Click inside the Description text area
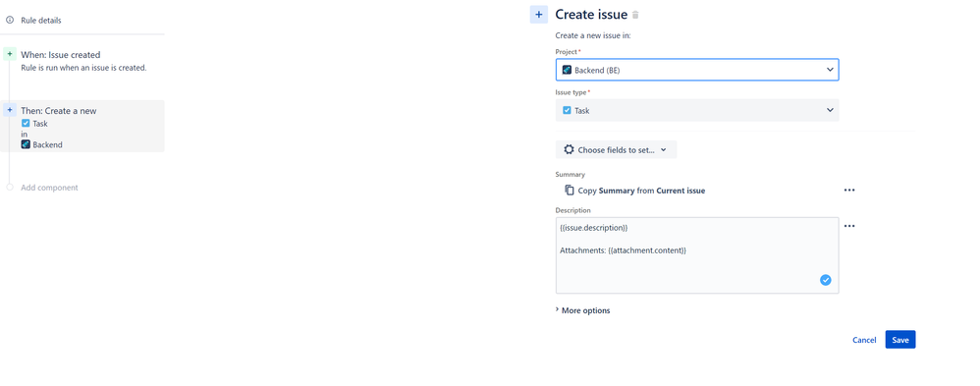Viewport: 980px width, 386px height. [697, 255]
